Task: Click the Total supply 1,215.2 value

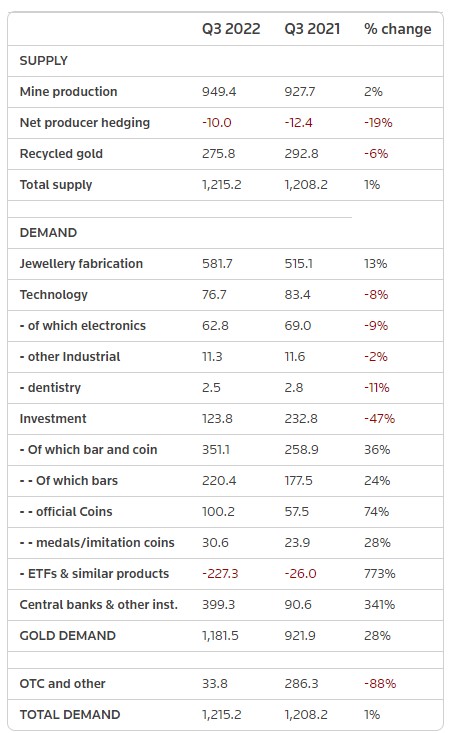Action: click(x=222, y=185)
